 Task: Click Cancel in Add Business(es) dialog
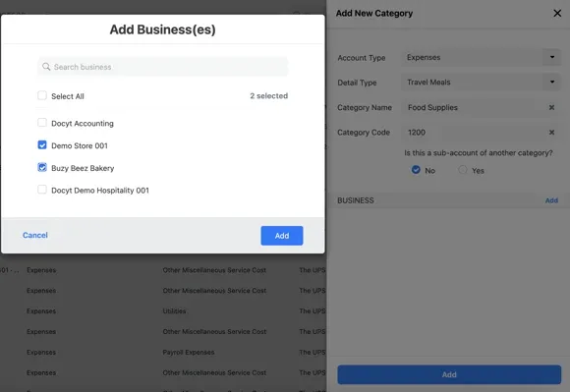(x=35, y=235)
